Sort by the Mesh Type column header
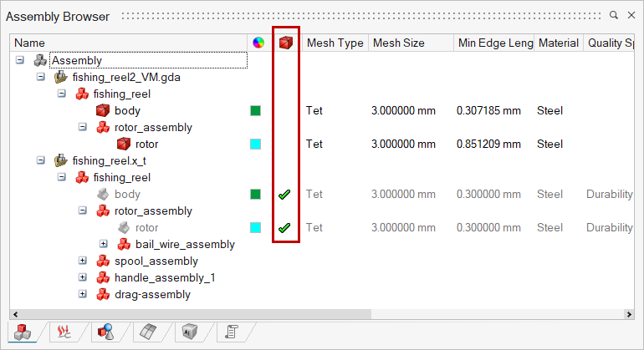 tap(335, 43)
